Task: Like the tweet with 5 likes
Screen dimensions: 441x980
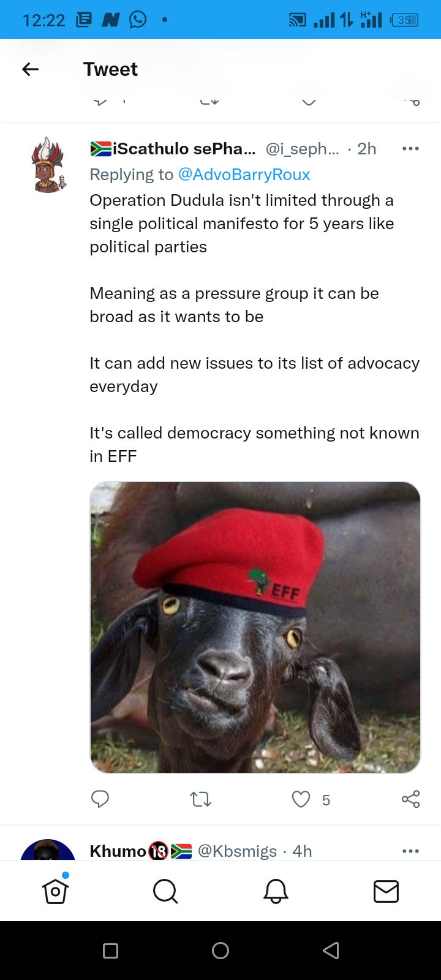Action: [x=301, y=799]
